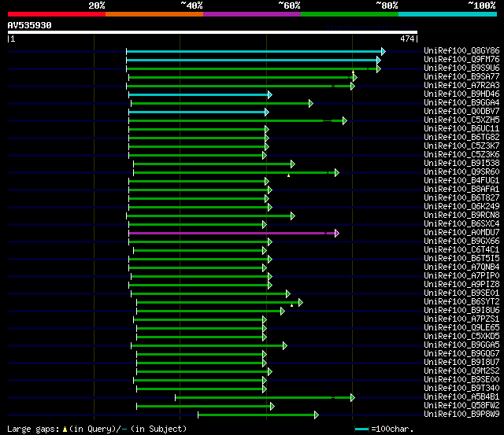Open the UniRef100_A7R2A3 hit
The height and width of the screenshot is (435, 504).
pyautogui.click(x=461, y=86)
